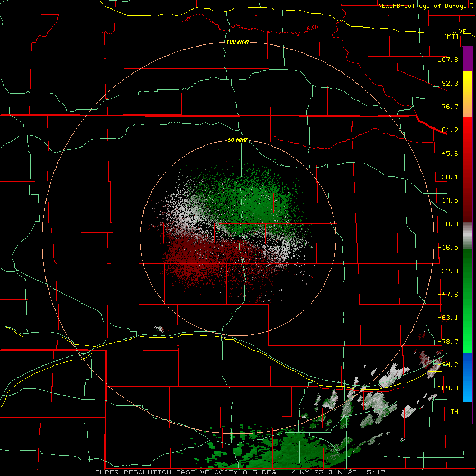Click the purple segment of the color bar
476x476 pixels.
click(x=467, y=59)
